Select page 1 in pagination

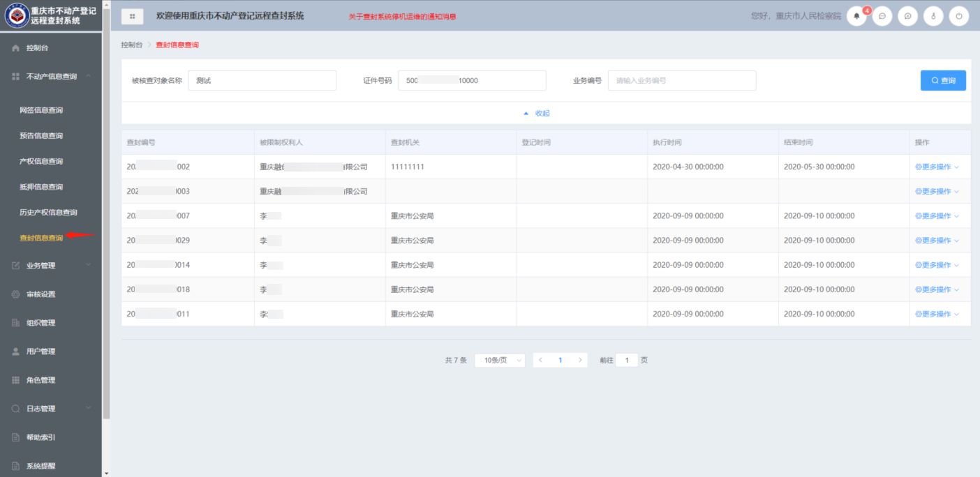coord(560,360)
